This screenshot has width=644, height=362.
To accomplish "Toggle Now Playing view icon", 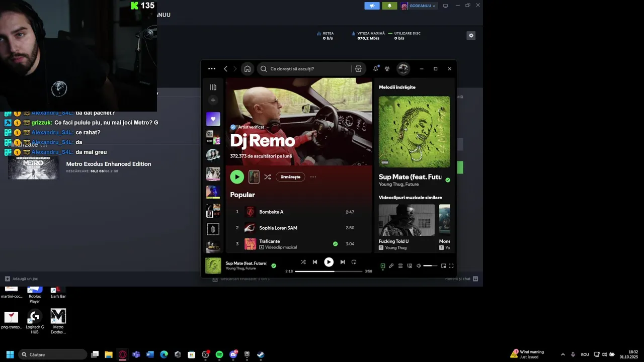I will click(x=383, y=266).
